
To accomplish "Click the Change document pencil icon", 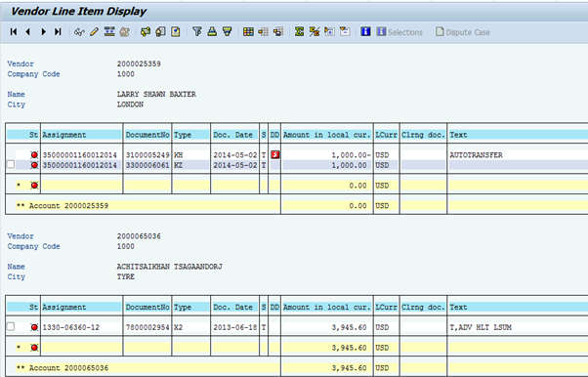I will tap(94, 32).
